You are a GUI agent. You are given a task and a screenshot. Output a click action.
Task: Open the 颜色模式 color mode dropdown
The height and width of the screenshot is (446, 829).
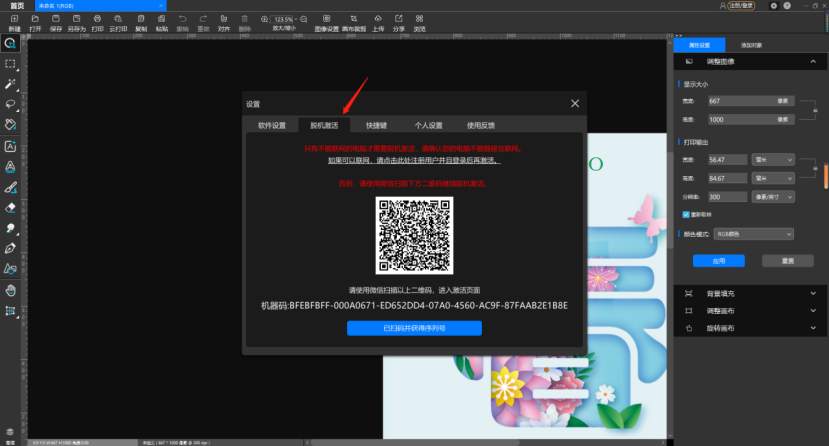pos(753,234)
